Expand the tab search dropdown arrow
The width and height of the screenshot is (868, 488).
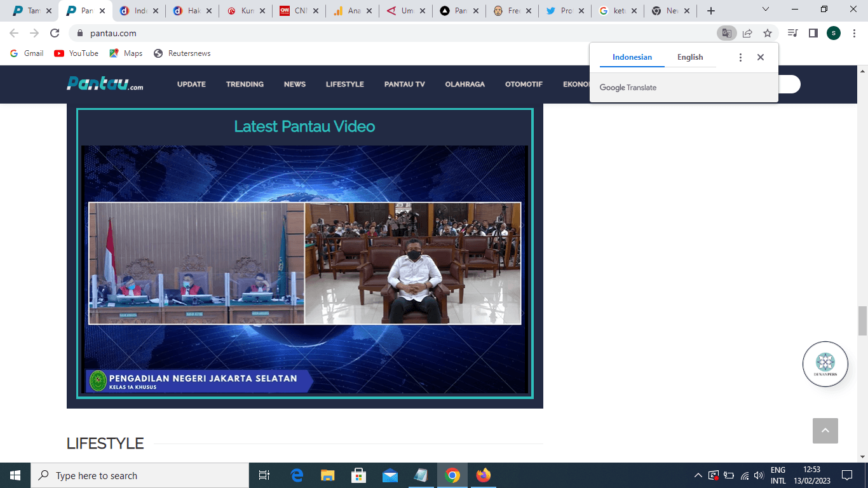pos(766,10)
